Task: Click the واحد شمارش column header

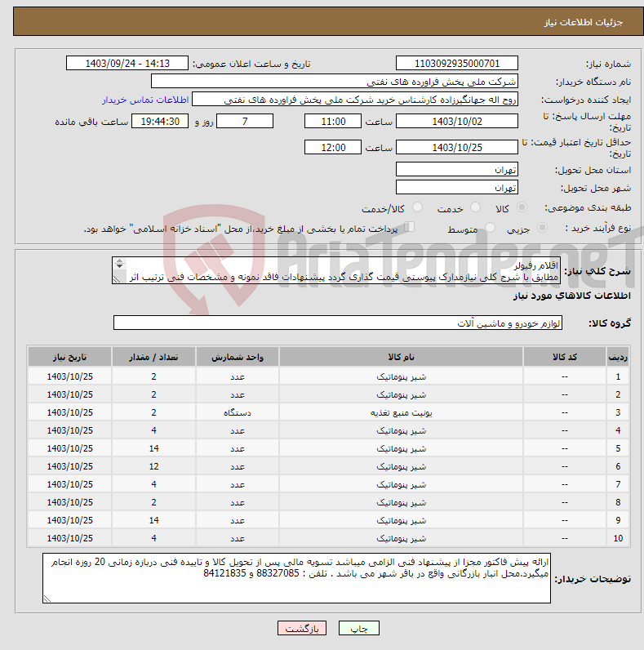Action: (238, 357)
